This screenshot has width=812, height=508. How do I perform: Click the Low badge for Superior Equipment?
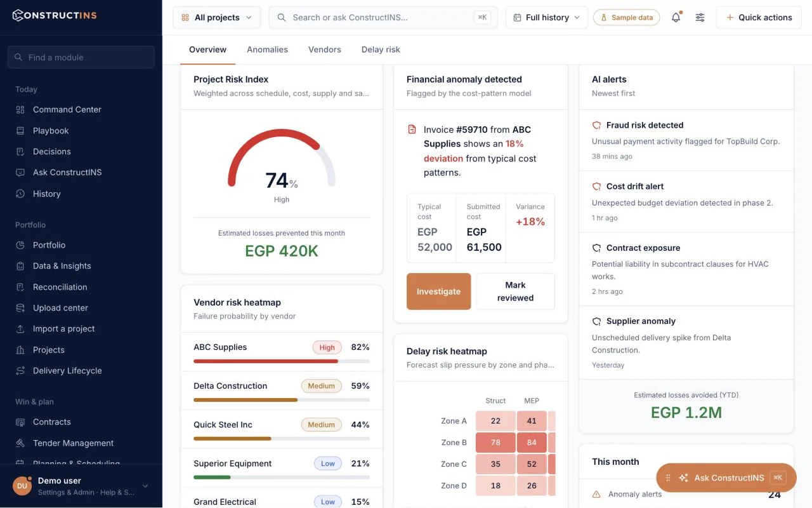pyautogui.click(x=328, y=464)
